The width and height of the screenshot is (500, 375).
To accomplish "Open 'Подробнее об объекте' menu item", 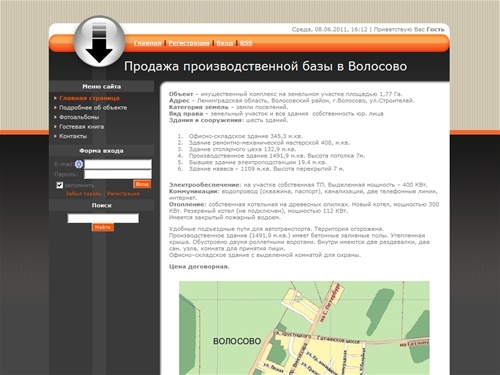I will [93, 108].
